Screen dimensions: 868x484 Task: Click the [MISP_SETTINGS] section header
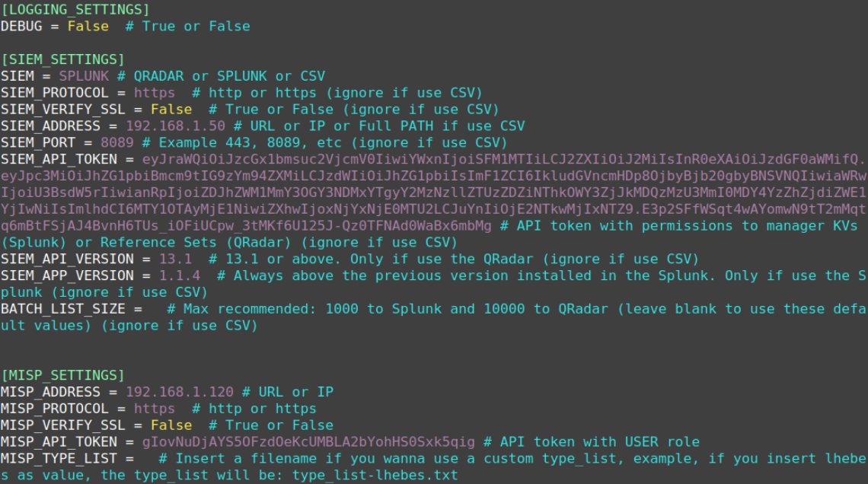point(62,376)
